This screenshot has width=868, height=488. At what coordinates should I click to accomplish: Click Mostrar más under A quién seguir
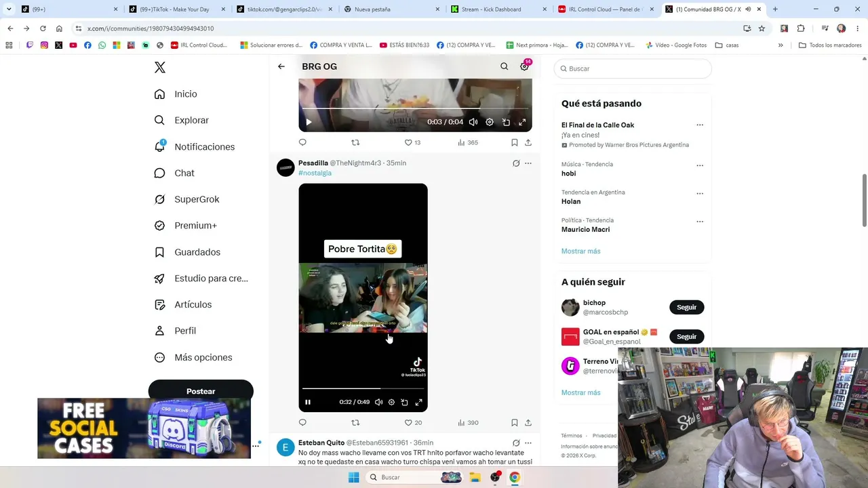[580, 392]
